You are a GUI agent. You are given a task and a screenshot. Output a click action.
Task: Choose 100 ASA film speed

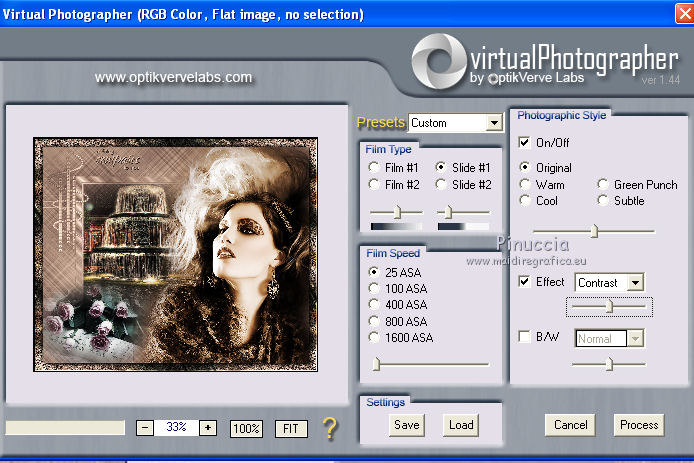point(374,288)
